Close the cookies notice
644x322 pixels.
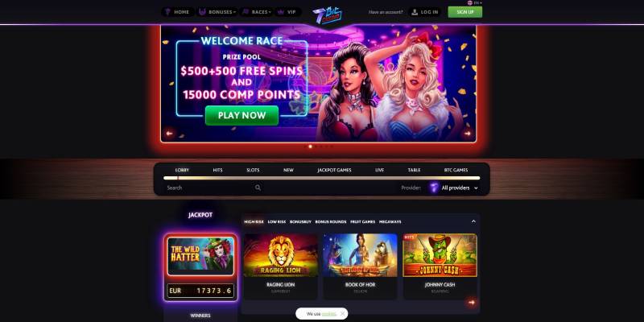[x=342, y=313]
